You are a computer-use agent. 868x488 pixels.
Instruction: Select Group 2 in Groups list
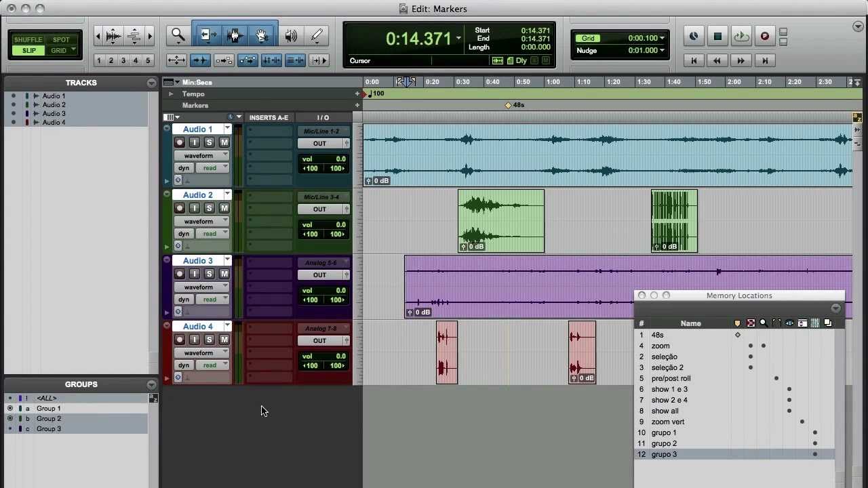[49, 419]
